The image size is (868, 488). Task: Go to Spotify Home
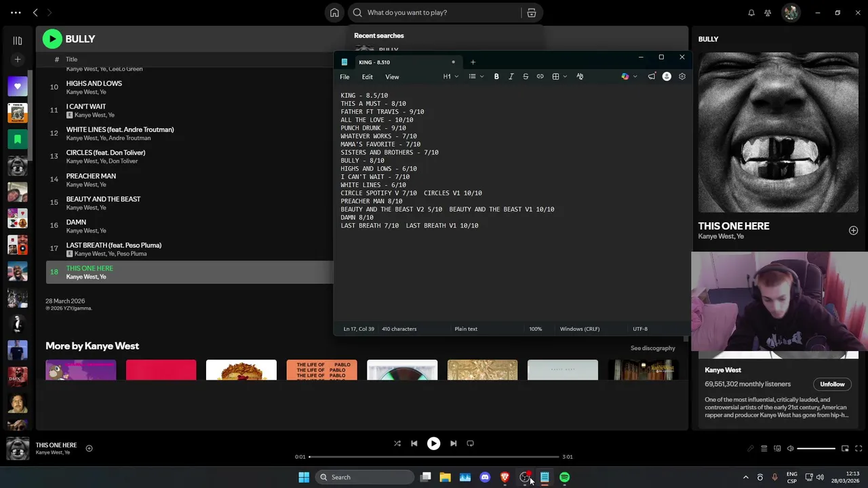pyautogui.click(x=334, y=12)
